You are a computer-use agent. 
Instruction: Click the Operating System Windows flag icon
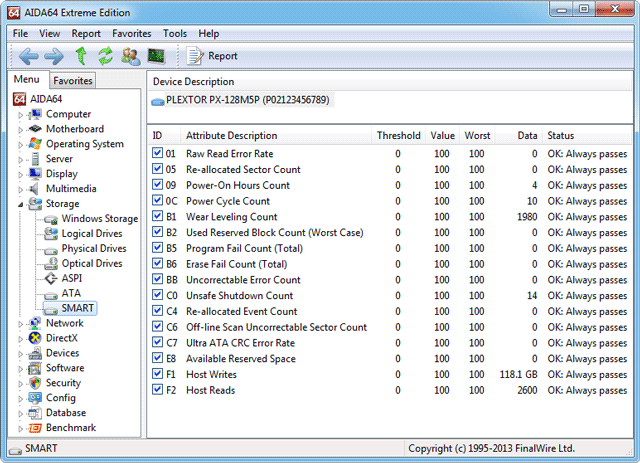click(35, 144)
